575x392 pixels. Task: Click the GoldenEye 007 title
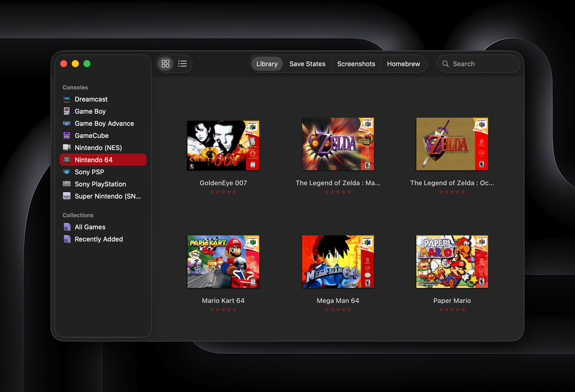[223, 183]
